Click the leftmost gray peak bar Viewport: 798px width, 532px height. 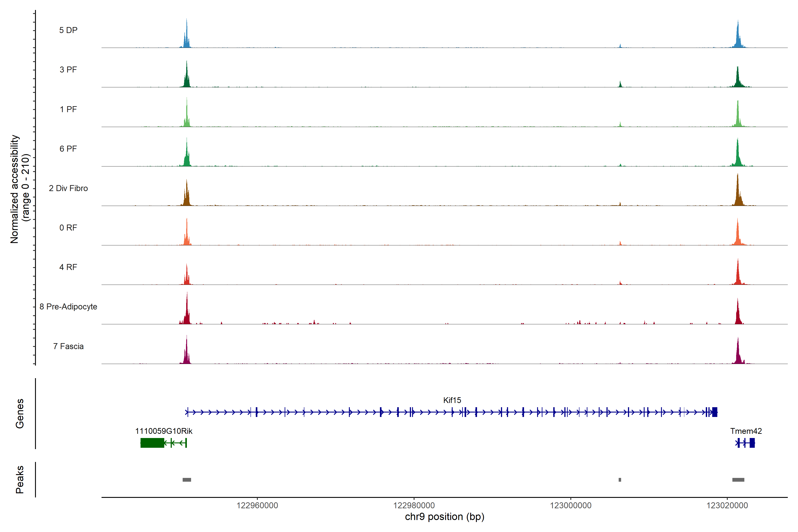[x=187, y=480]
